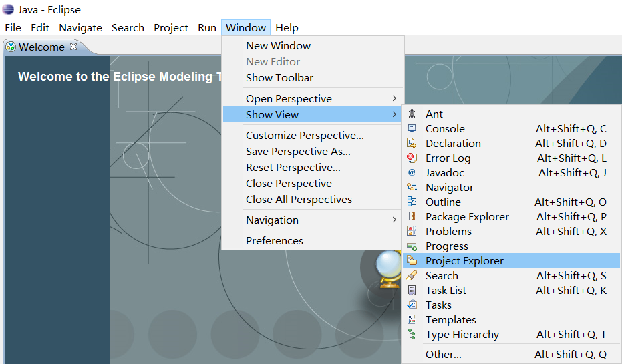Select Package Explorer view entry
The image size is (622, 364).
[x=512, y=216]
